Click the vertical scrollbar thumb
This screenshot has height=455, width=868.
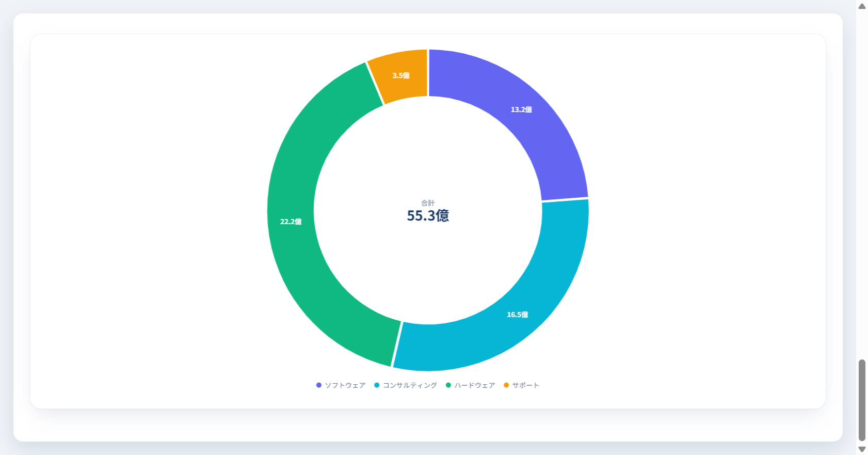point(862,400)
